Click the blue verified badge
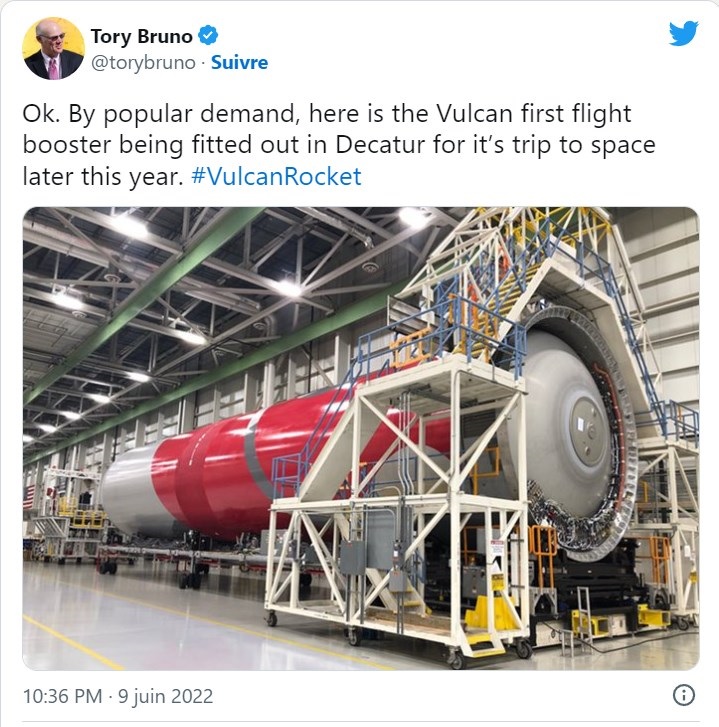The image size is (719, 727). (x=208, y=36)
